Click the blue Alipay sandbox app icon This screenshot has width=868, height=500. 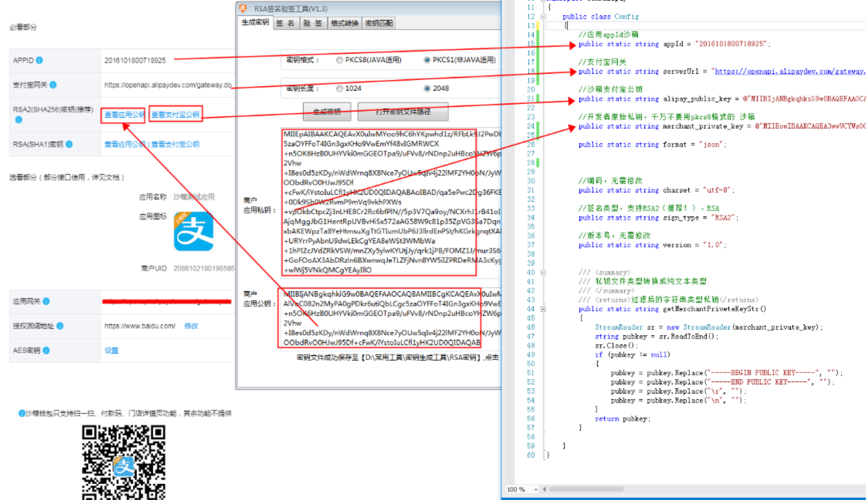click(194, 231)
